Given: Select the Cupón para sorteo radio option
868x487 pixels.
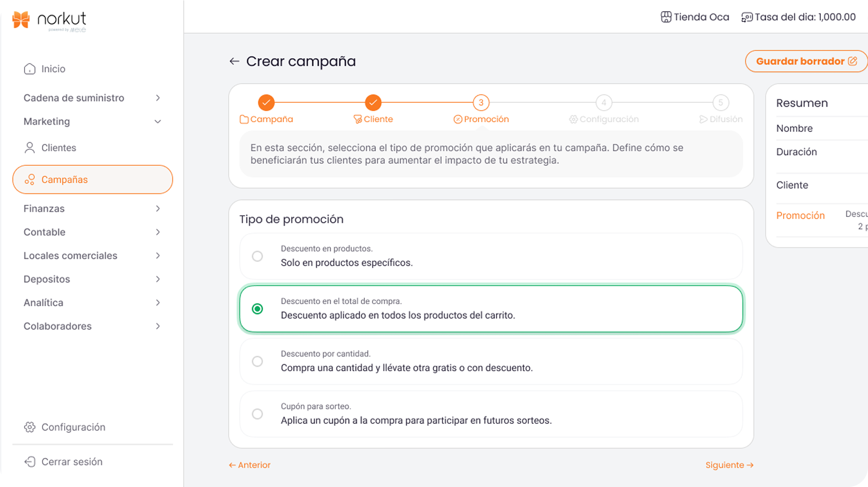Looking at the screenshot, I should [x=257, y=414].
